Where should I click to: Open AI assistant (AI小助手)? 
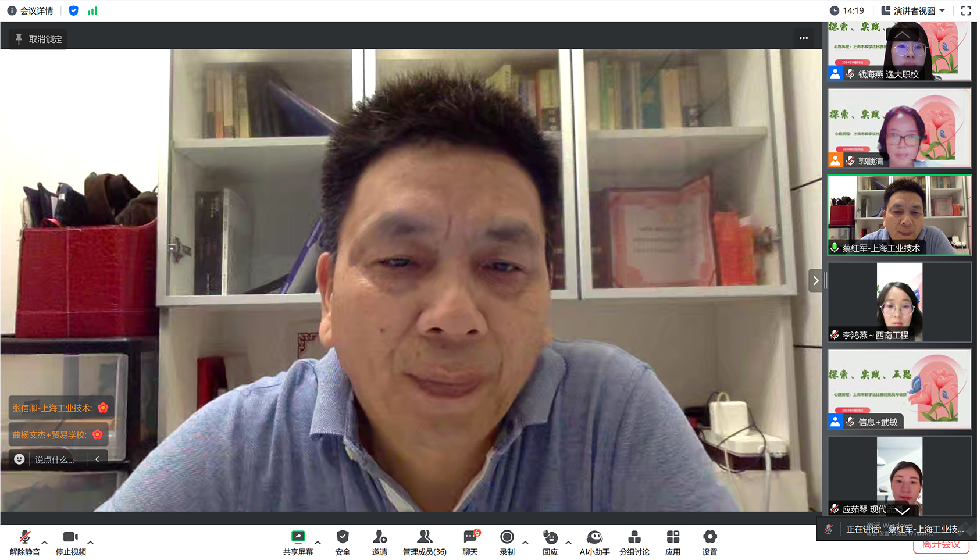tap(594, 543)
